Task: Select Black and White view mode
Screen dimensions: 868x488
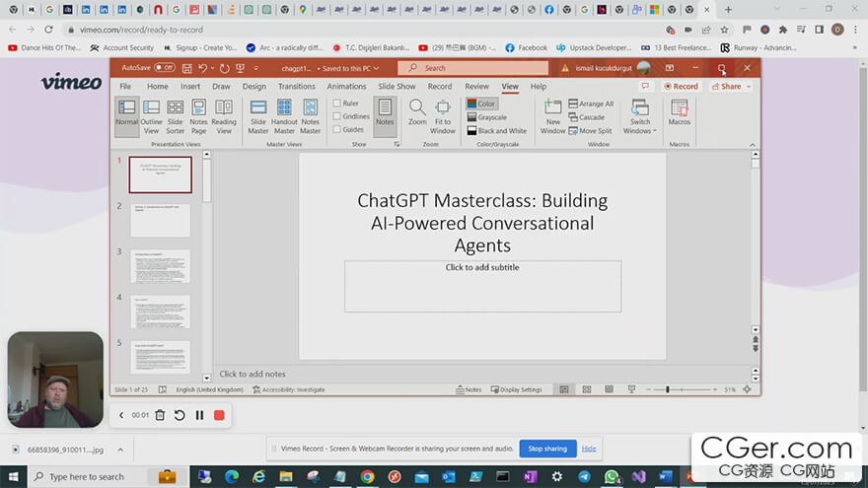Action: (497, 131)
